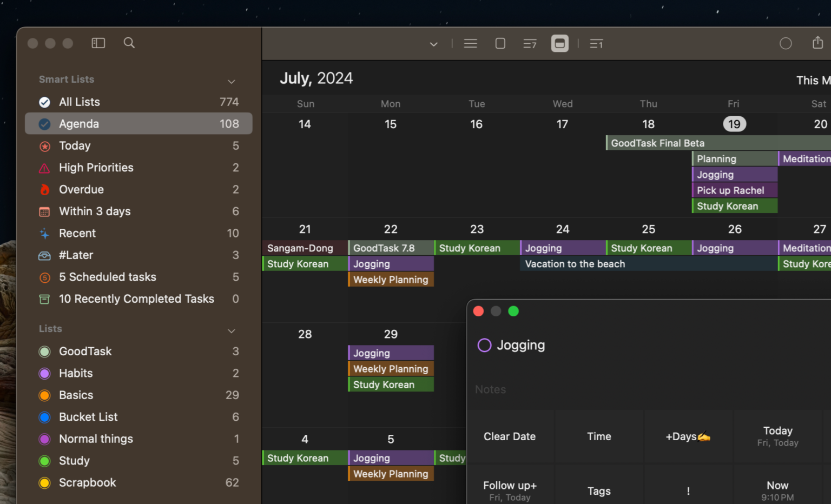This screenshot has width=831, height=504.
Task: Select the list view icon in toolbar
Action: pyautogui.click(x=470, y=43)
